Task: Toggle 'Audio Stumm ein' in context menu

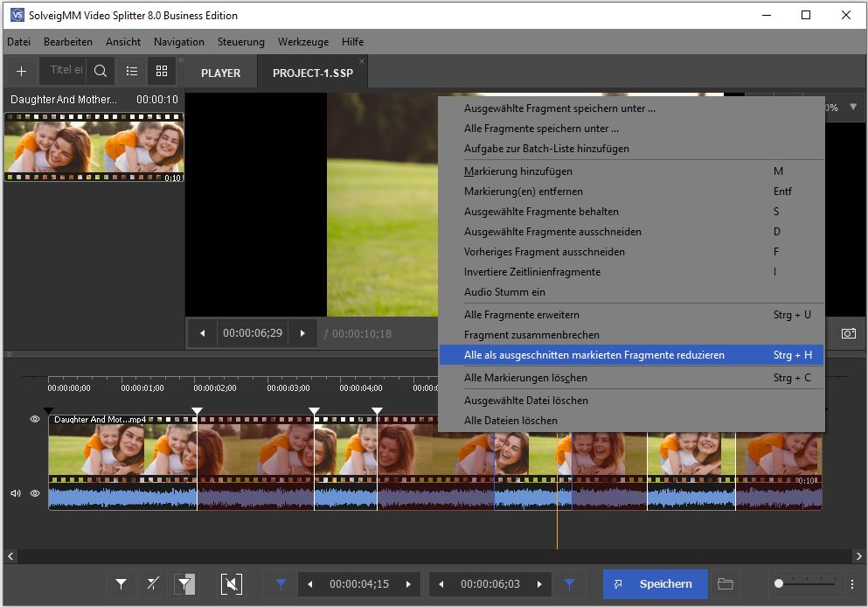Action: [x=631, y=292]
